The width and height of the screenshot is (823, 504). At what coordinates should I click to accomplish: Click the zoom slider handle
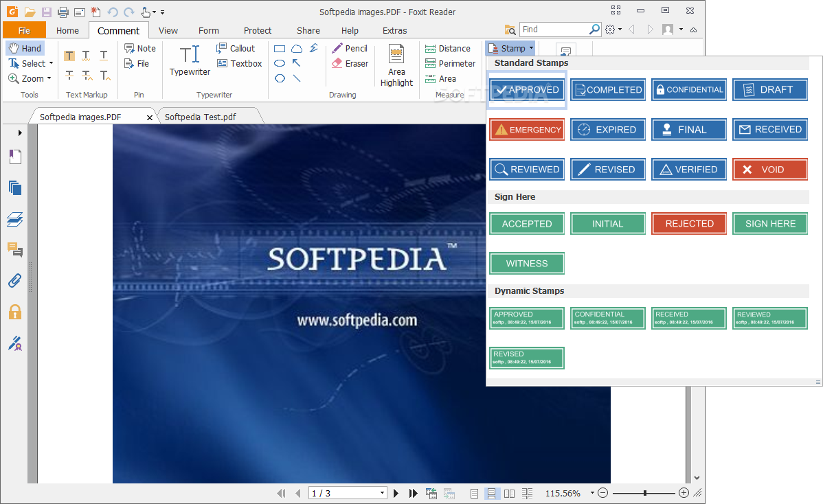click(x=644, y=493)
